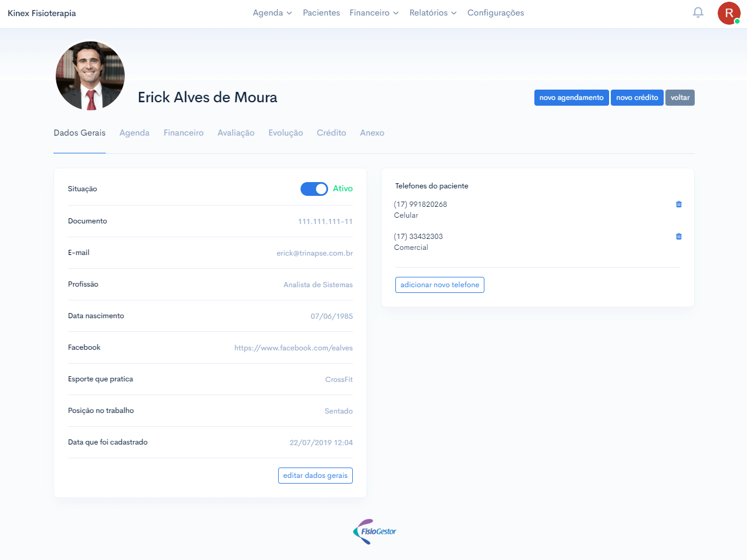Click the CrossFit sport value
This screenshot has width=747, height=560.
339,380
